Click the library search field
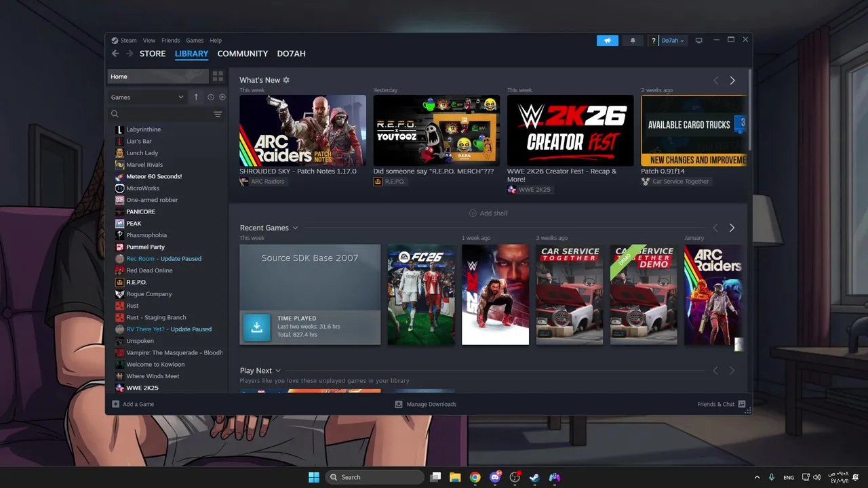The height and width of the screenshot is (488, 868). [x=161, y=114]
